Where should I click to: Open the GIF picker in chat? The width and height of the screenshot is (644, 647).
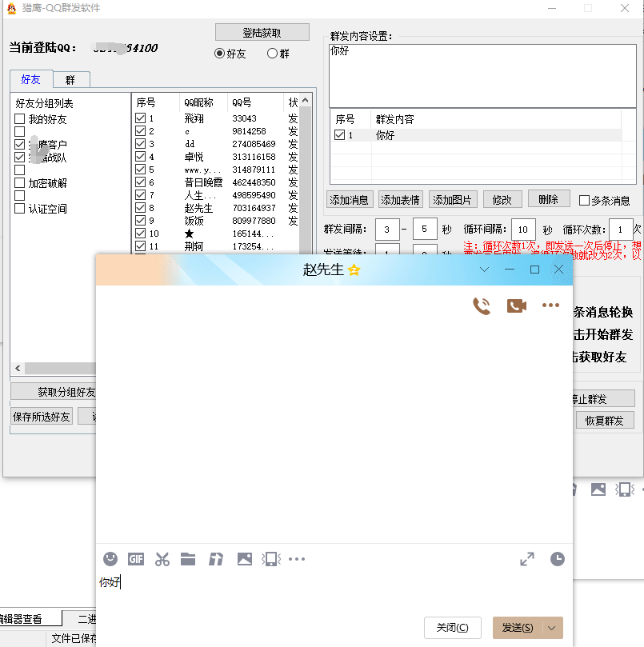(x=136, y=559)
